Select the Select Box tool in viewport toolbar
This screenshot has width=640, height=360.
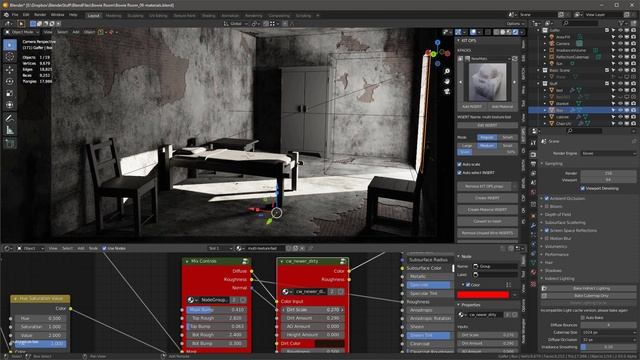click(10, 44)
